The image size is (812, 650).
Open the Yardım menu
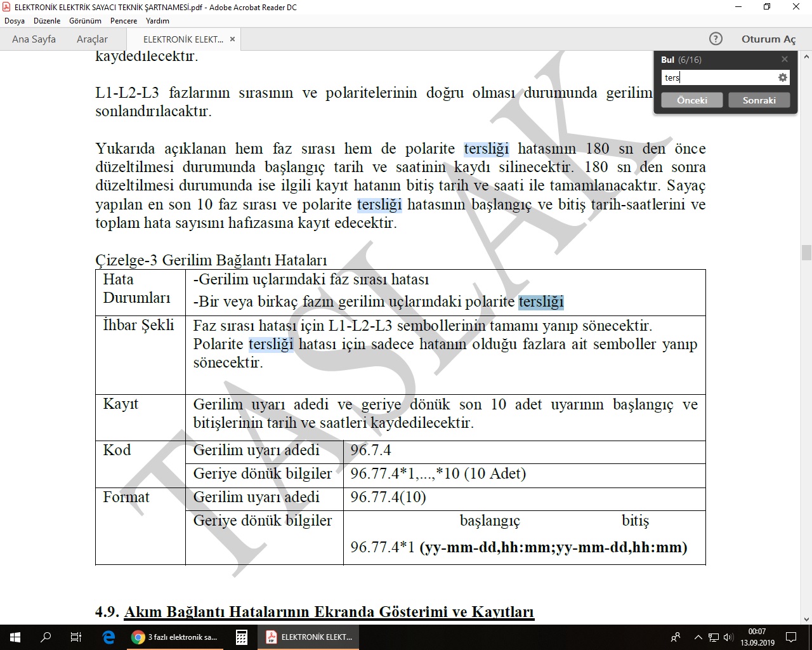coord(157,21)
